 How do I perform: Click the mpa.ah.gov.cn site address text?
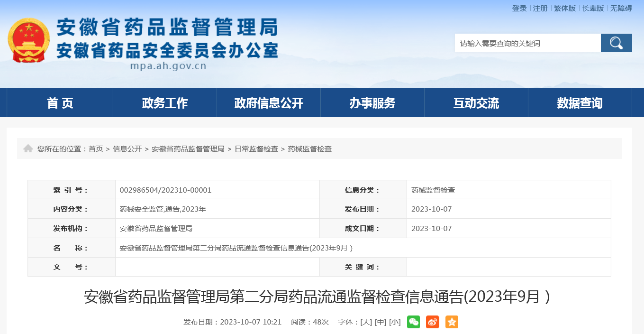pyautogui.click(x=168, y=66)
